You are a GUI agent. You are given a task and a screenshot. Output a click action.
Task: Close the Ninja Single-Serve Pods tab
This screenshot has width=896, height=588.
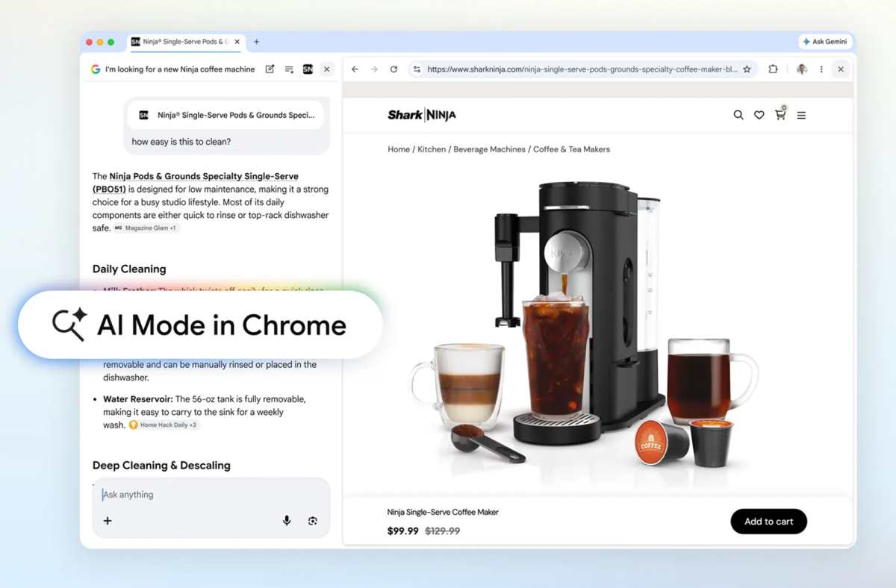click(238, 42)
